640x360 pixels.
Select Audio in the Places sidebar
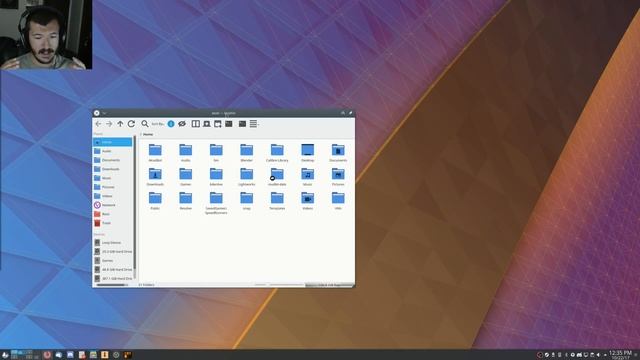(113, 151)
